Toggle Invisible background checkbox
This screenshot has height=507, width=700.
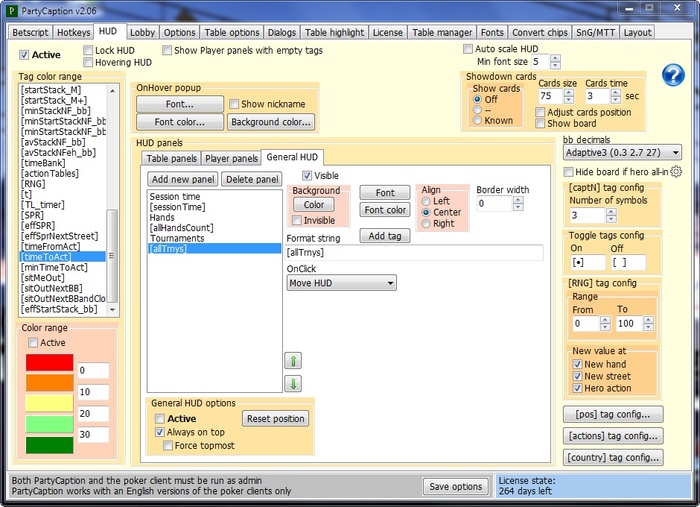296,220
